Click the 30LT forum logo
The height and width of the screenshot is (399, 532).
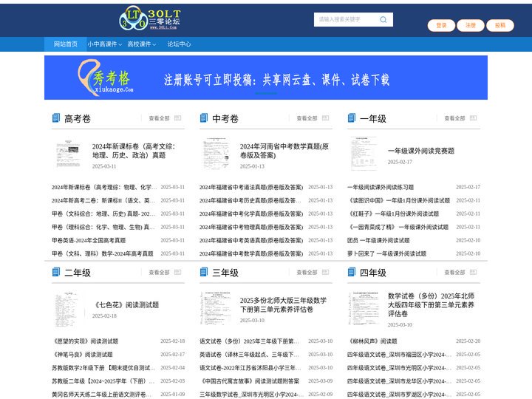coord(150,18)
